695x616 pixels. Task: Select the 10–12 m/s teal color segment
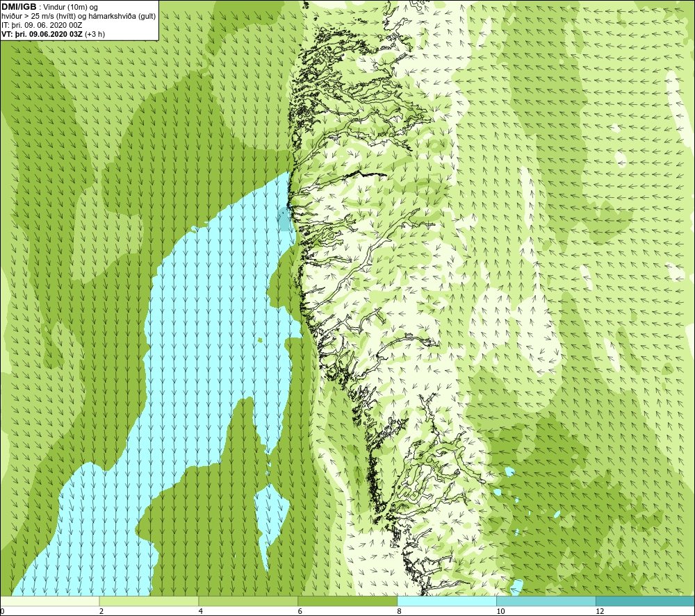click(x=546, y=601)
